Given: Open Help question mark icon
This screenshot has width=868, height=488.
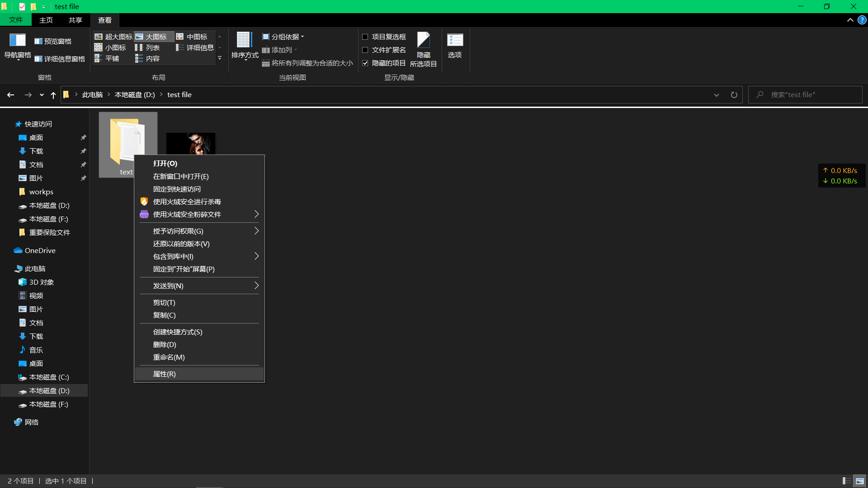Looking at the screenshot, I should 862,20.
